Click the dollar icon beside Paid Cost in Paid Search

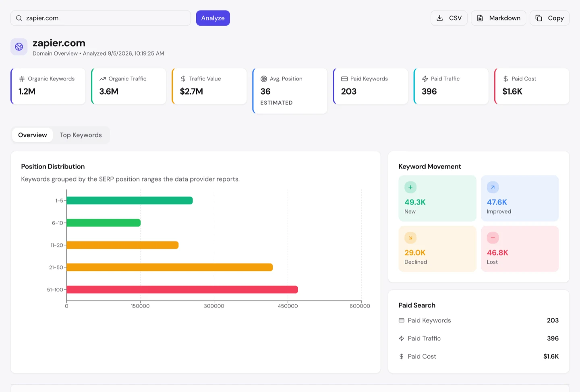pos(402,357)
